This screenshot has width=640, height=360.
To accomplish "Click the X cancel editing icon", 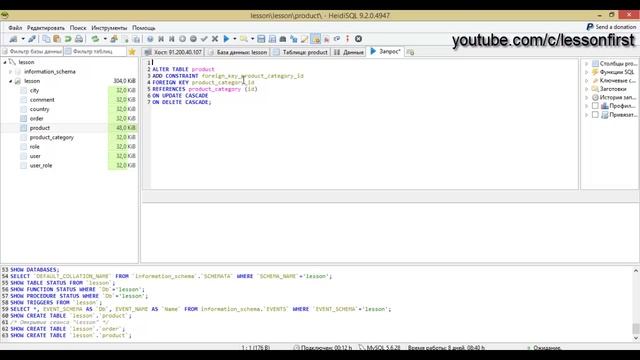I will click(x=215, y=39).
